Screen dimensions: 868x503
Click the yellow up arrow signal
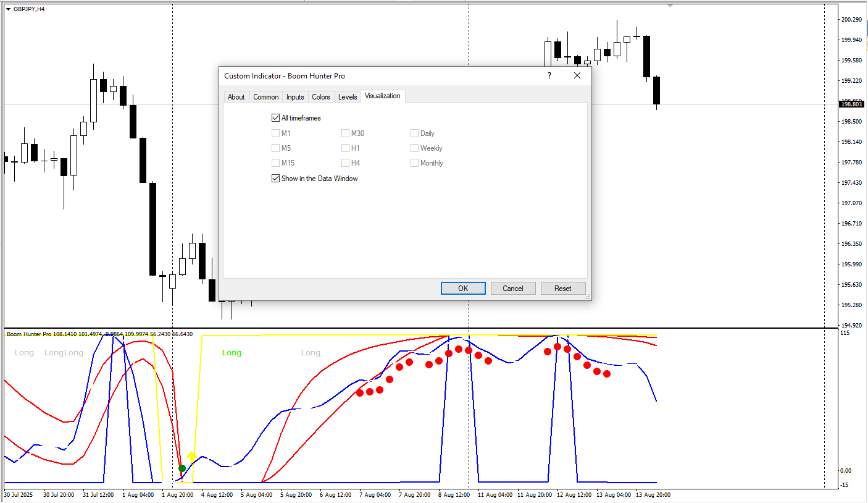point(191,457)
